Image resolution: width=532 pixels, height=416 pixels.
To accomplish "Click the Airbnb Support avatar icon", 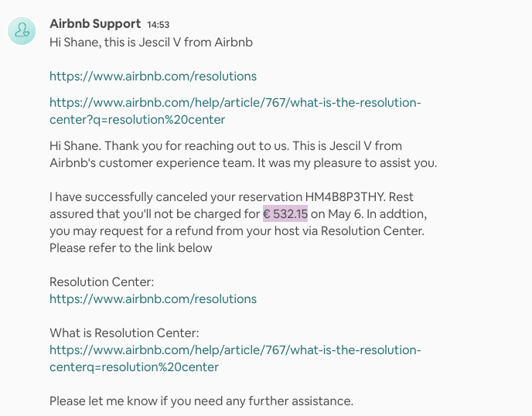I will [x=22, y=30].
